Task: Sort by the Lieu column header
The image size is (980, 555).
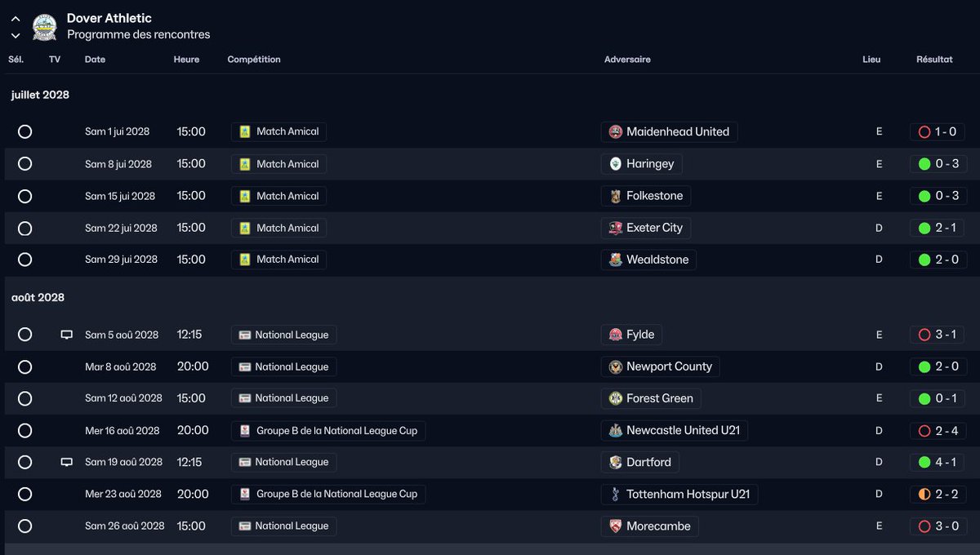Action: (x=871, y=60)
